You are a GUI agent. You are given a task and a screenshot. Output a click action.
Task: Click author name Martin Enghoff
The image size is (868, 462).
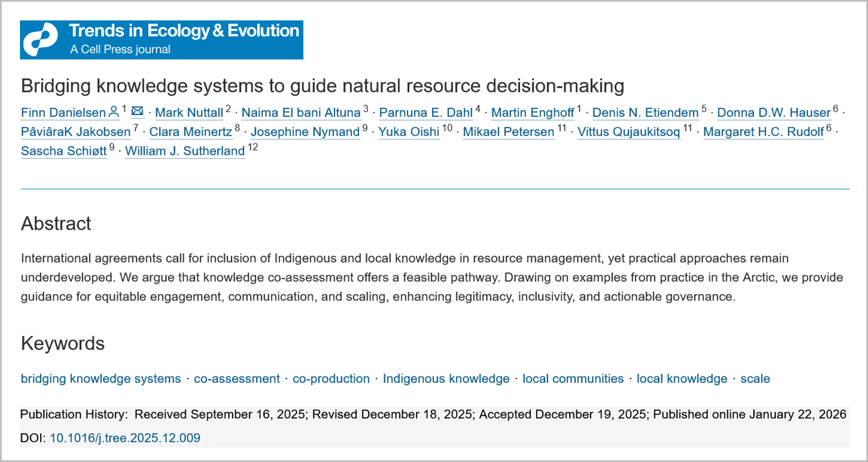click(532, 113)
